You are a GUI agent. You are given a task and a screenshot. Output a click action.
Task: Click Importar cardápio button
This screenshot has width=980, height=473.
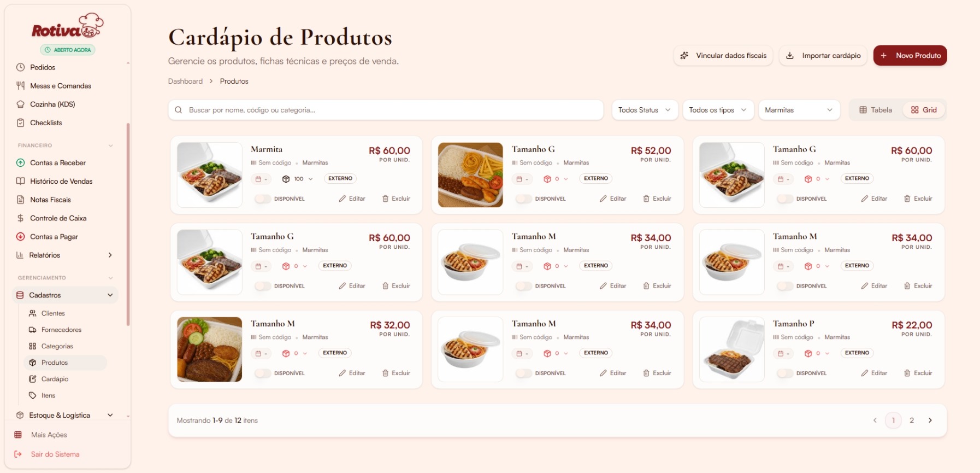pos(823,56)
